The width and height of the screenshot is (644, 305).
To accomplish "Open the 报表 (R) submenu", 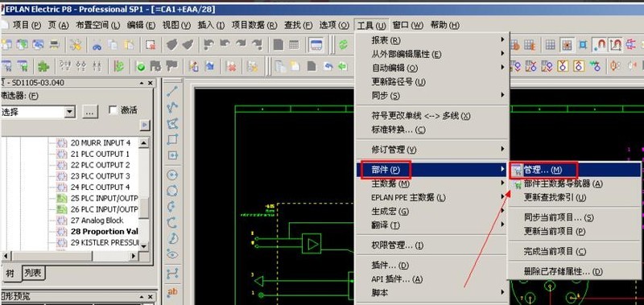I will pos(432,39).
